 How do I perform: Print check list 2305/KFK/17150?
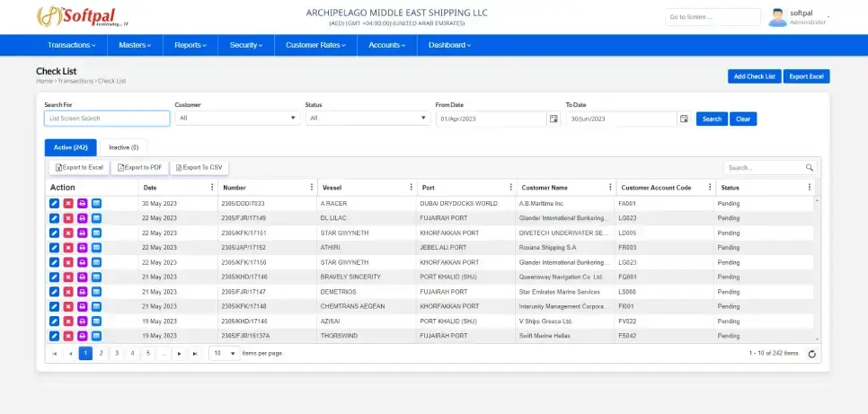coord(83,262)
